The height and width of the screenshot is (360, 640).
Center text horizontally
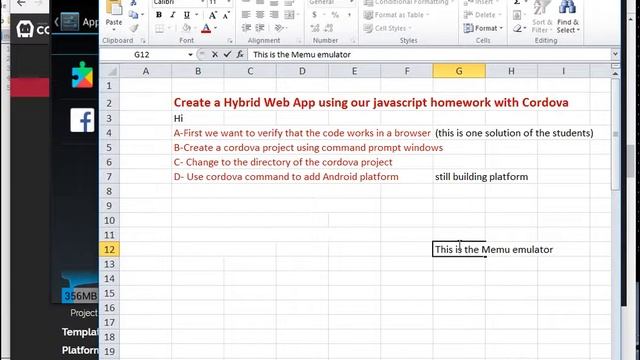tap(260, 15)
